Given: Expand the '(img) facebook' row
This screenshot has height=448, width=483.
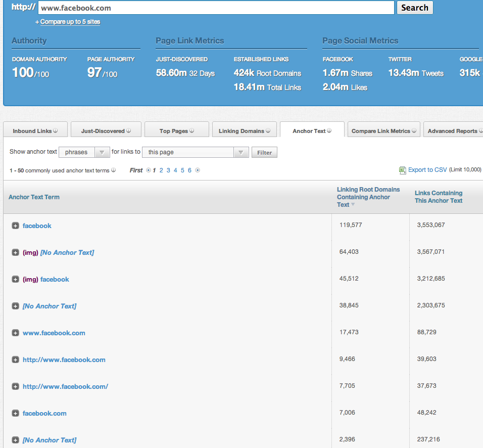Looking at the screenshot, I should click(15, 279).
